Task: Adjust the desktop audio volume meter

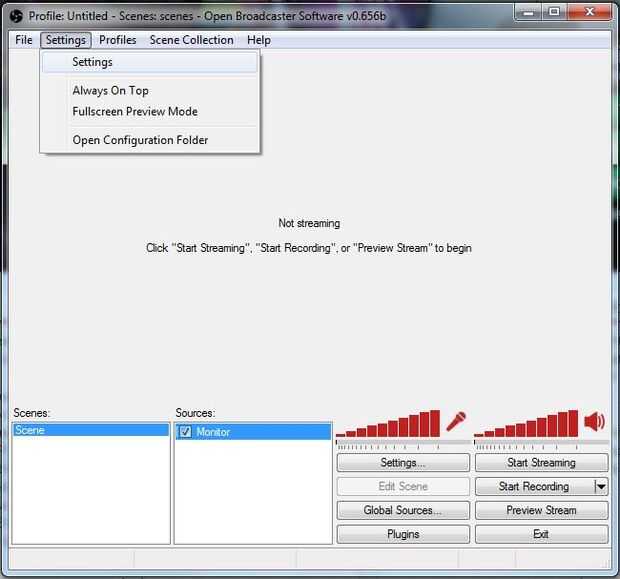Action: pos(526,423)
